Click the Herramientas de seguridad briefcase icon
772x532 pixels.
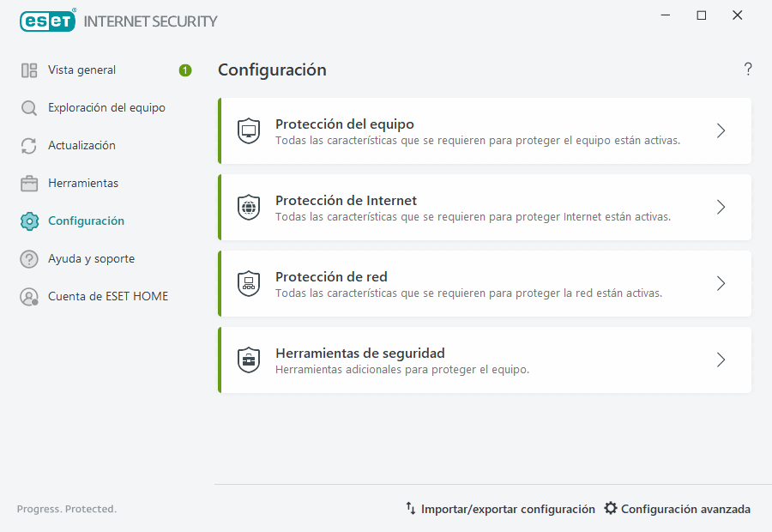point(249,360)
